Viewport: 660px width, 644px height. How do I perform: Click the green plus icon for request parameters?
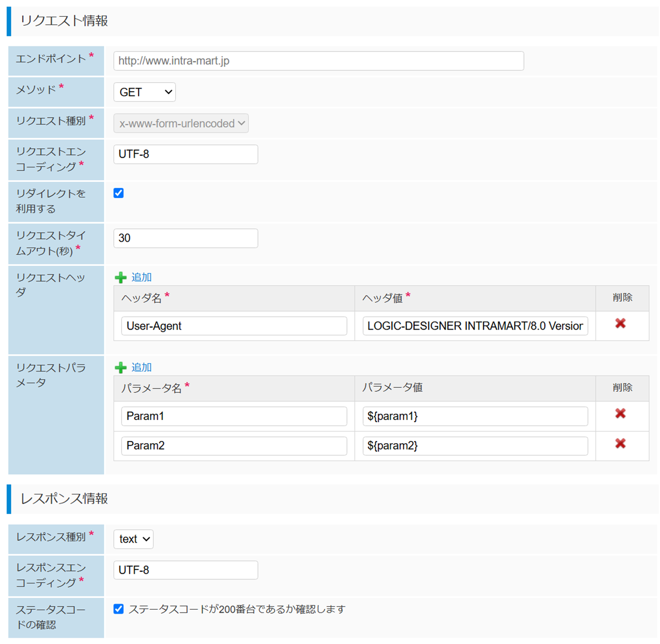121,368
